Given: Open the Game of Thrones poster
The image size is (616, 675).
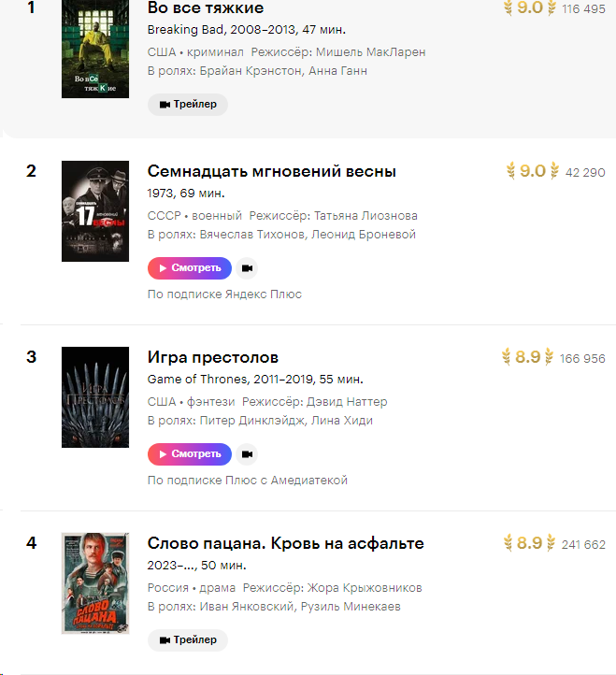Looking at the screenshot, I should click(x=95, y=396).
